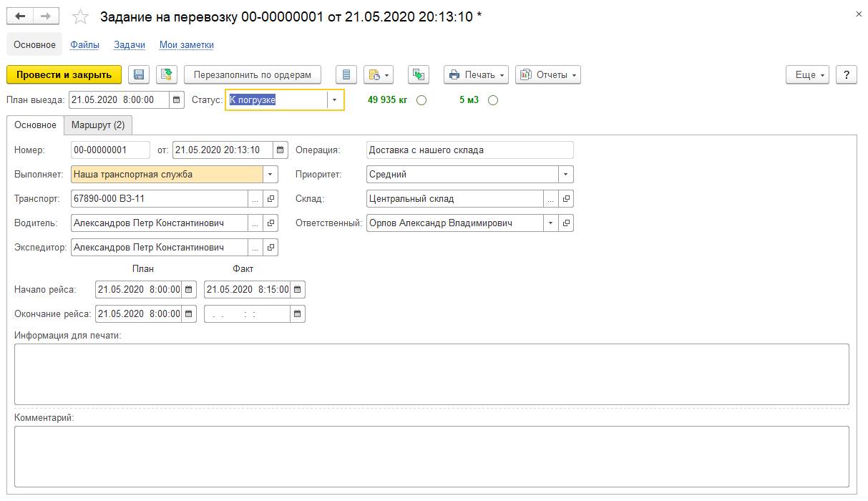Open the Печать dropdown menu

pos(476,74)
